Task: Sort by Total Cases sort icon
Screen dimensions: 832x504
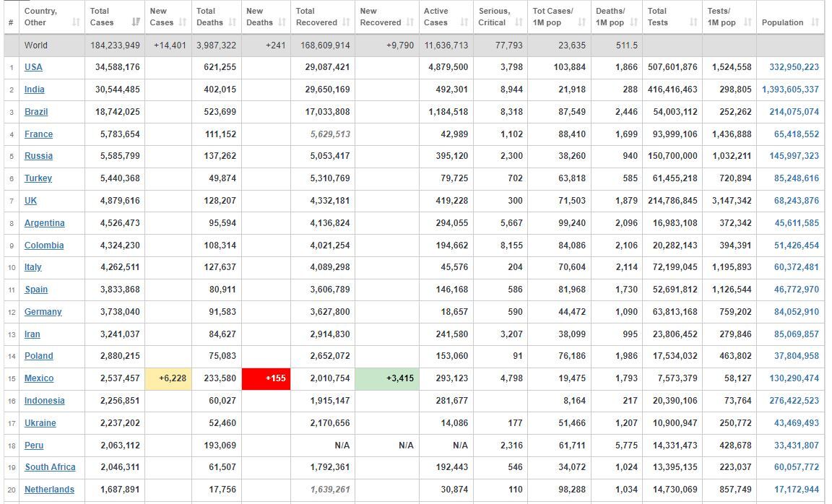Action: (136, 22)
